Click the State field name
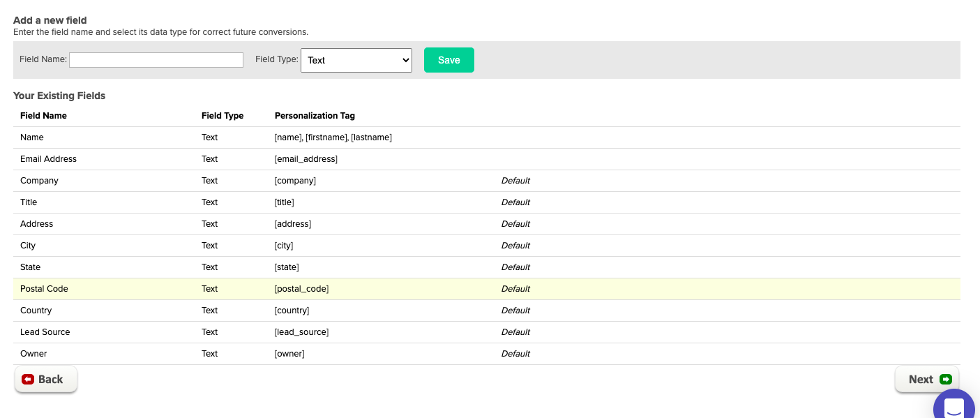 click(31, 267)
